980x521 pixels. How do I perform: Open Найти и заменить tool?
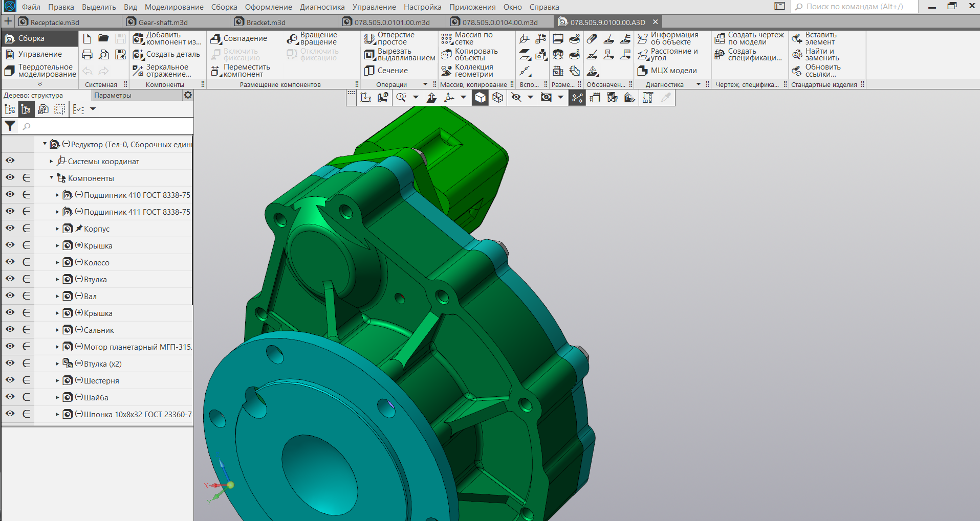[x=815, y=54]
